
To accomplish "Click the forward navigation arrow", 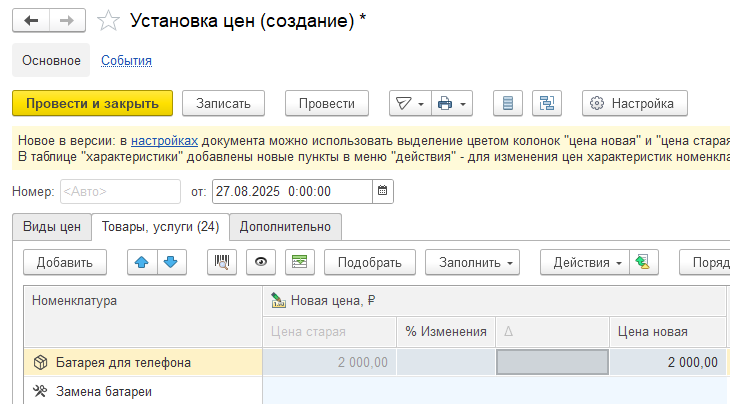I will point(66,21).
